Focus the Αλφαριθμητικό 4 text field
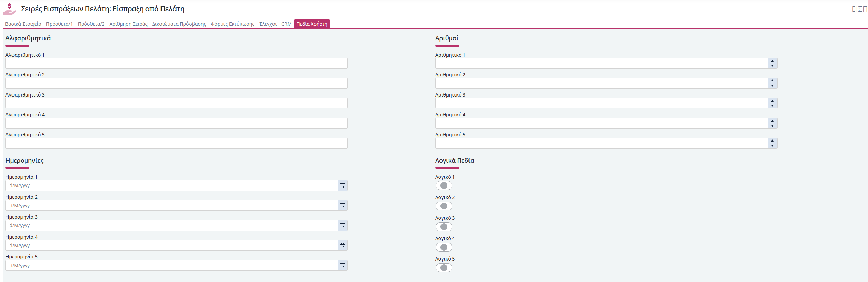The height and width of the screenshot is (282, 868). pos(177,123)
